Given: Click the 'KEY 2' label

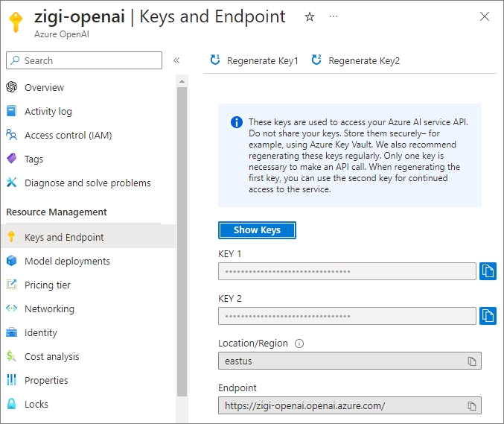Looking at the screenshot, I should (x=229, y=299).
